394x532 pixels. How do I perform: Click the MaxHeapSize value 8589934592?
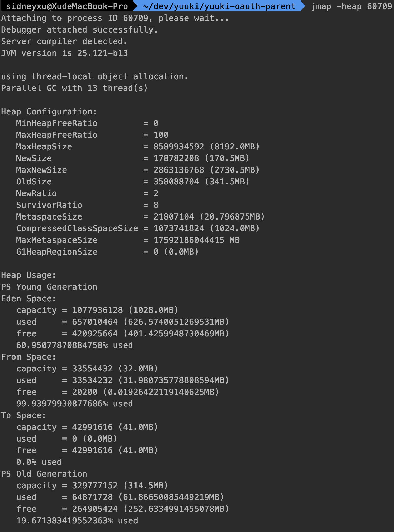coord(179,147)
